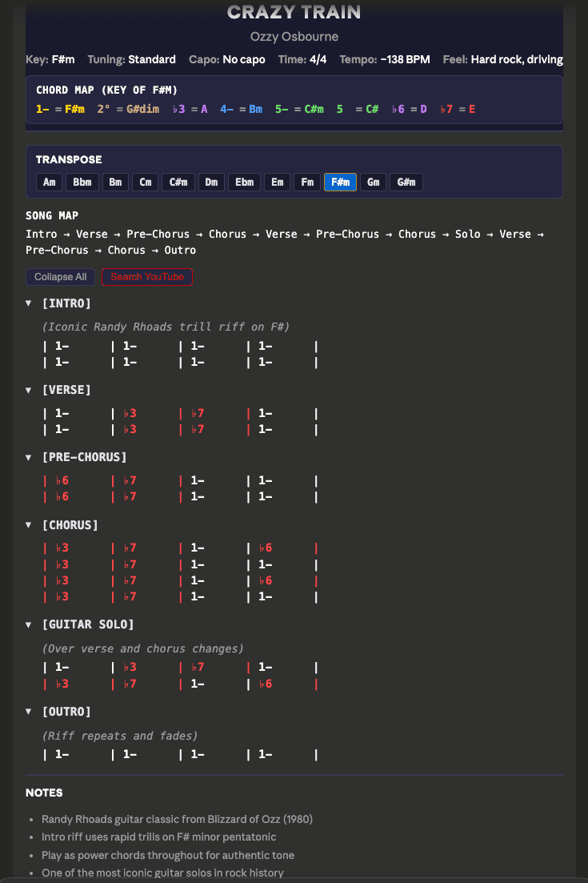
Task: Transpose the song to Dm
Action: [211, 182]
